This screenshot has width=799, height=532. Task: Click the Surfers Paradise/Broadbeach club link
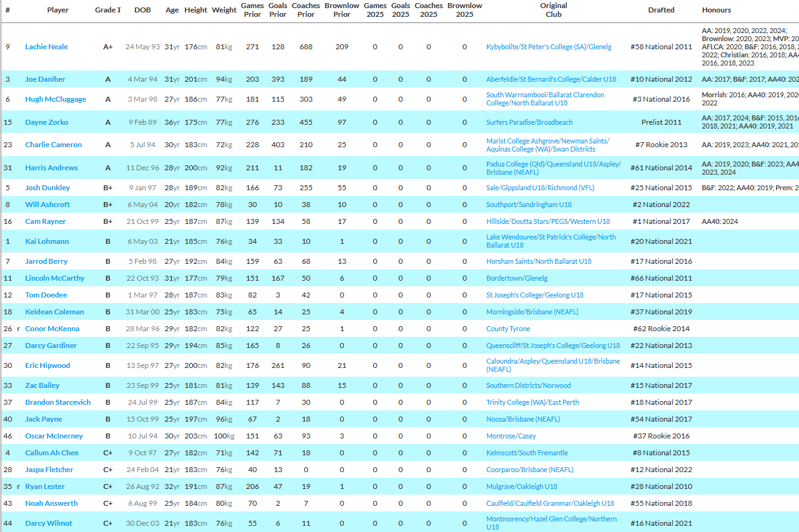pyautogui.click(x=529, y=122)
